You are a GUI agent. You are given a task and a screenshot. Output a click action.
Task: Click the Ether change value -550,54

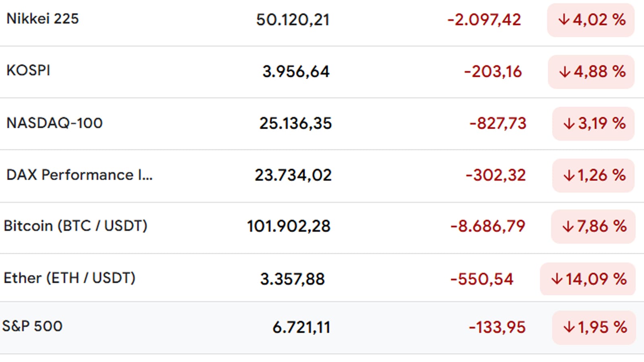(482, 279)
